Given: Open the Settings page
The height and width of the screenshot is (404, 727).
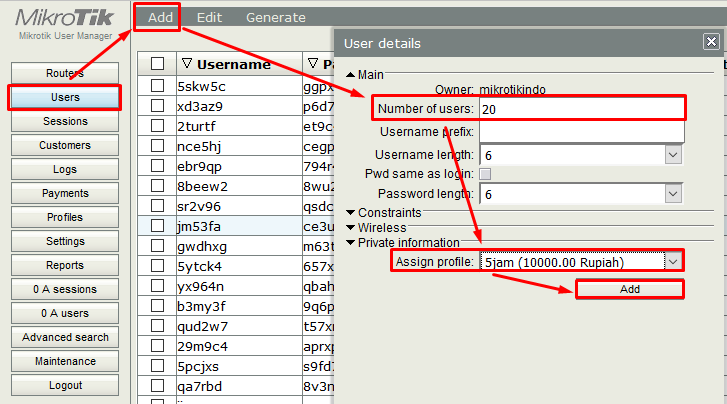Looking at the screenshot, I should pos(65,241).
